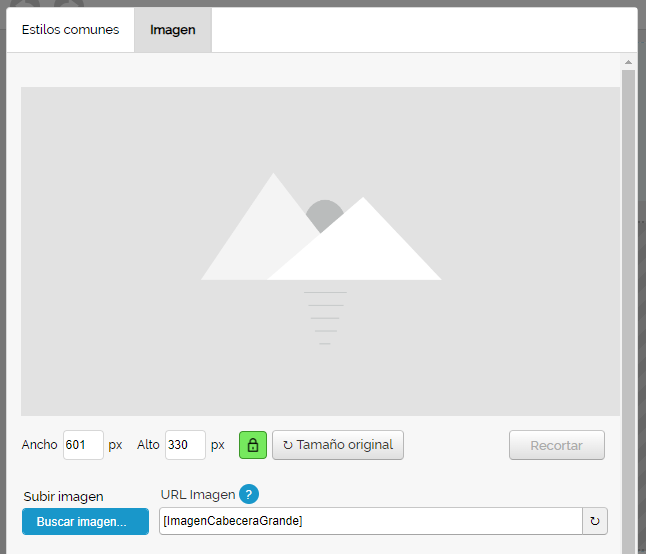646x554 pixels.
Task: Select the Imagen tab
Action: [x=173, y=30]
